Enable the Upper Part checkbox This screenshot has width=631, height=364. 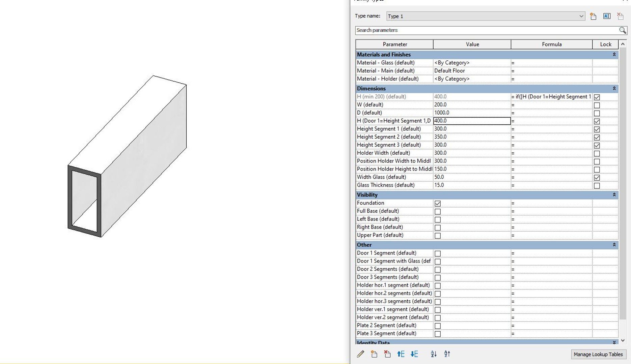(x=438, y=236)
